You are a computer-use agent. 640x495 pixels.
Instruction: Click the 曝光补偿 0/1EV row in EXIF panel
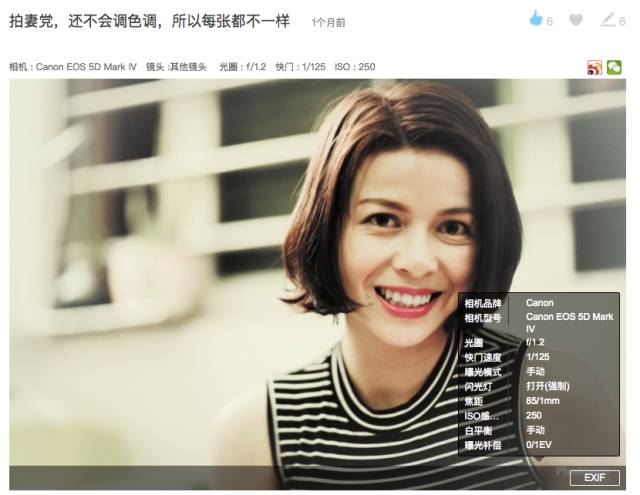539,445
